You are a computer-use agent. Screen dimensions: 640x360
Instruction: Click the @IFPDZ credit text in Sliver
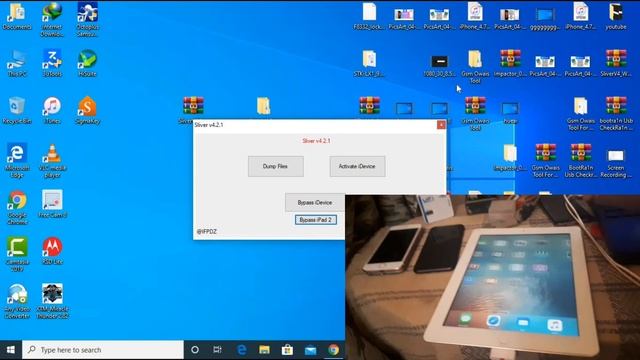point(207,231)
